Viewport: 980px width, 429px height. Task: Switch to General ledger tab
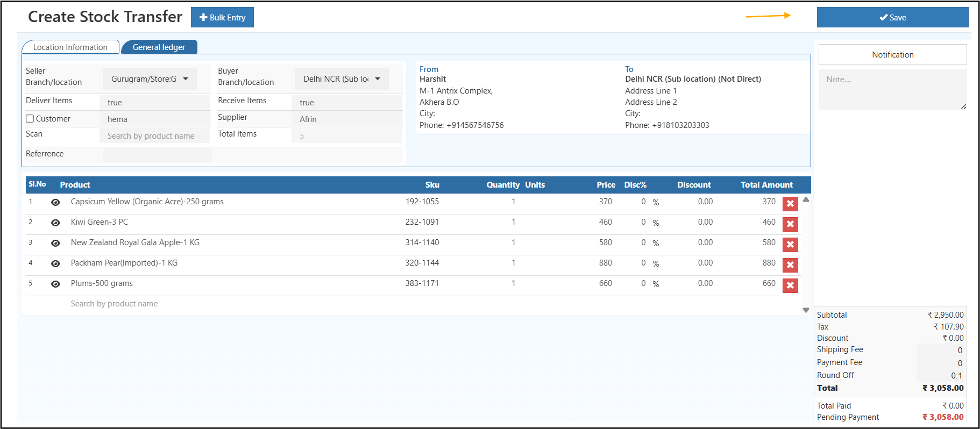click(x=159, y=47)
